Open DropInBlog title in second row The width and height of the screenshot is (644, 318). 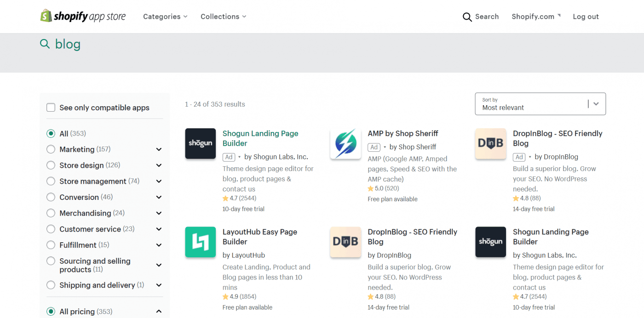pyautogui.click(x=413, y=237)
